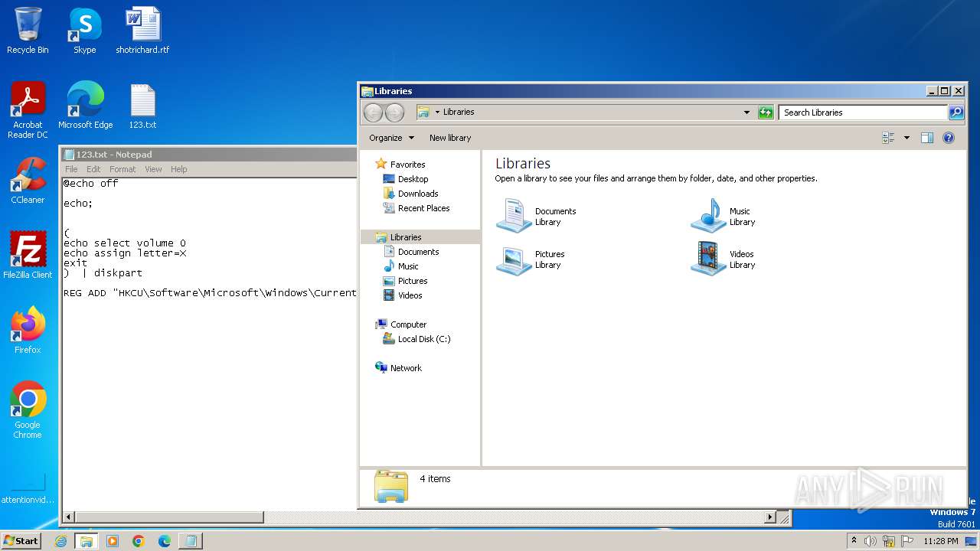Viewport: 980px width, 551px height.
Task: Click the 'echo select volume 0' line in Notepad
Action: 125,243
